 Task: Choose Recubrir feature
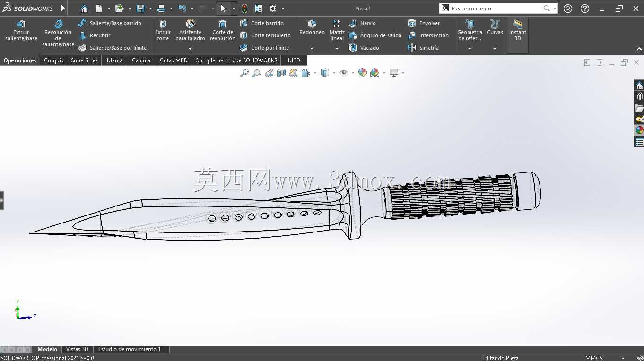click(94, 35)
